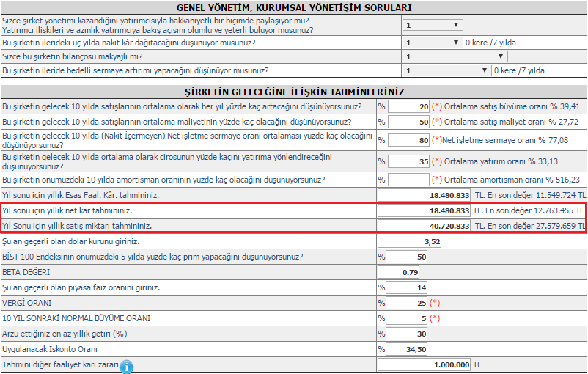Click text 'En son değer 12.763.455 TL'
The image size is (588, 374).
coord(534,210)
